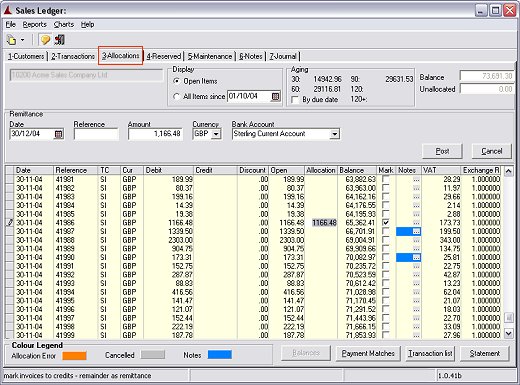Switch to the 4-Reserved tab
Viewport: 520px width, 385px height.
point(164,56)
